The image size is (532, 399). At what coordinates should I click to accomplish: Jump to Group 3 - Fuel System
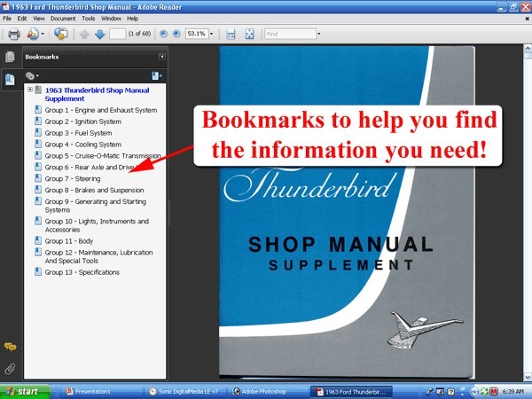click(78, 133)
